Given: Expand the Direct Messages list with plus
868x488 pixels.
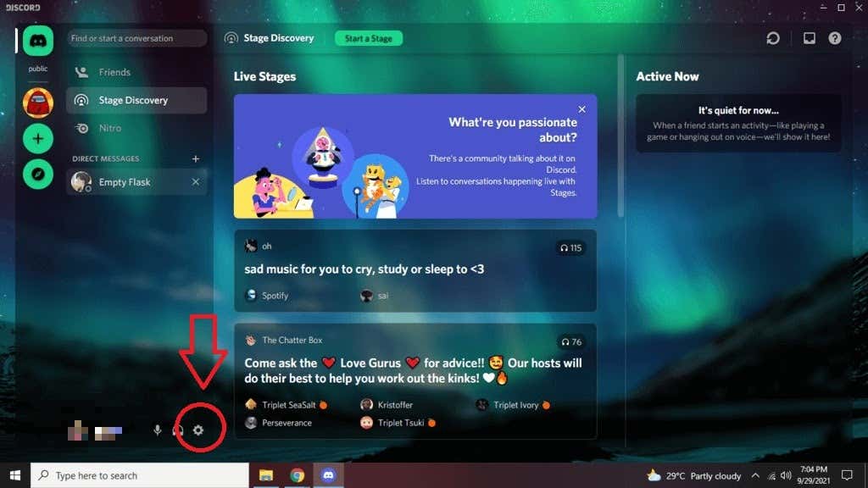Looking at the screenshot, I should 195,158.
